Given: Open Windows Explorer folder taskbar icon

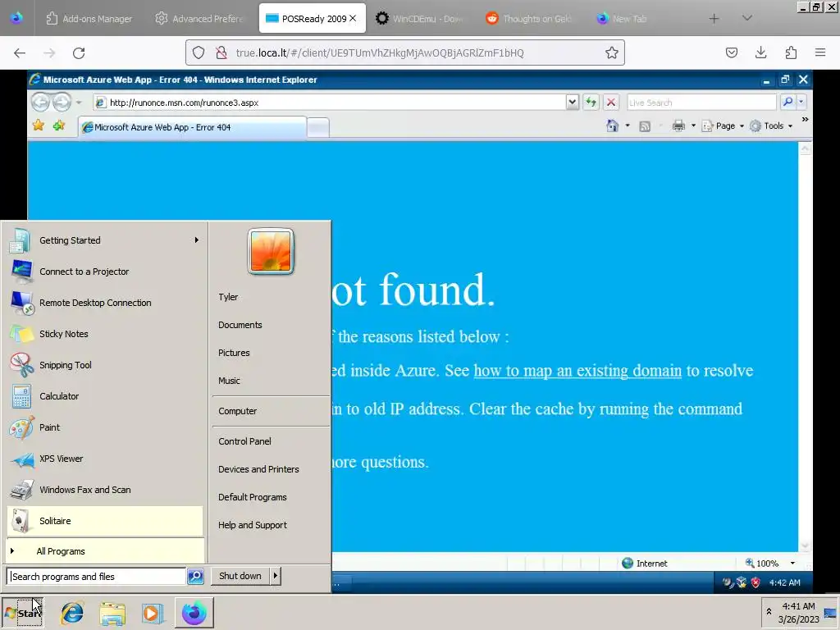Looking at the screenshot, I should pos(112,613).
